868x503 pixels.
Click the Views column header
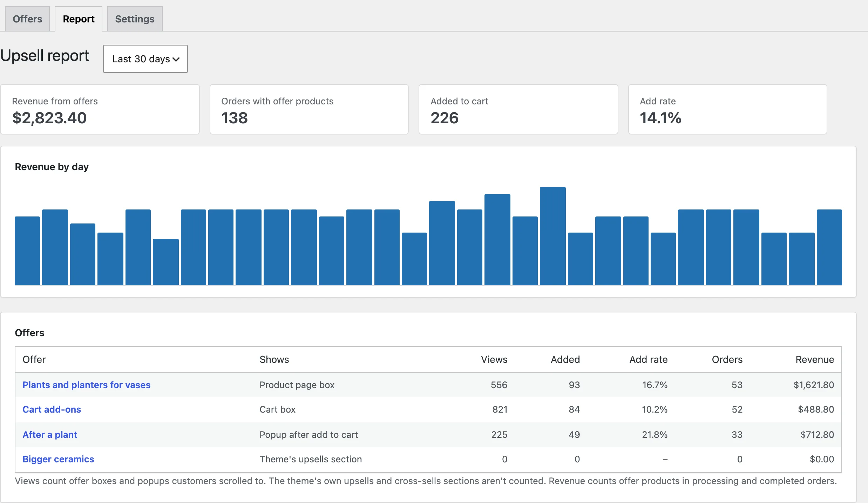[x=494, y=359]
